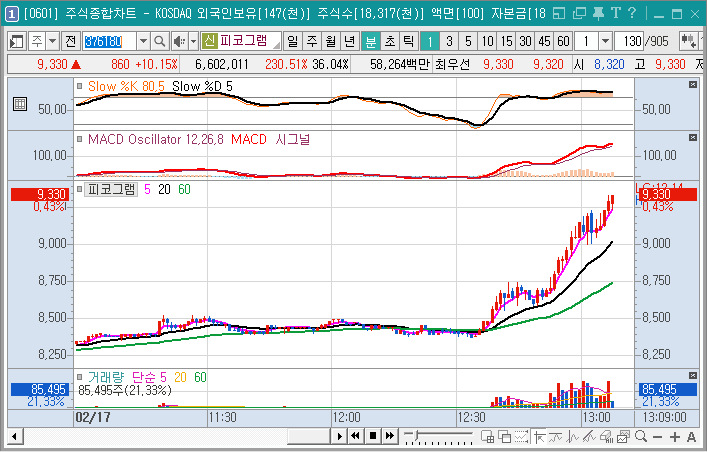Select the 분 minute chart toggle

click(x=371, y=42)
